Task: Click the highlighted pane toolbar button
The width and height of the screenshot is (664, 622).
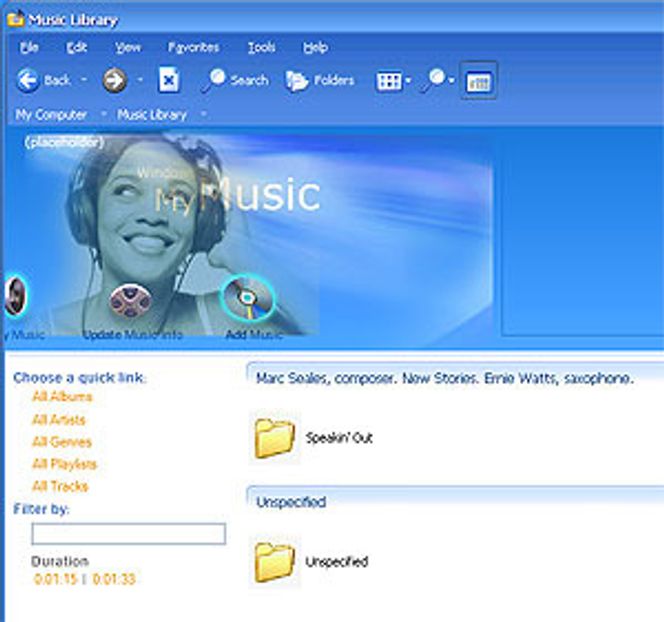Action: 478,80
